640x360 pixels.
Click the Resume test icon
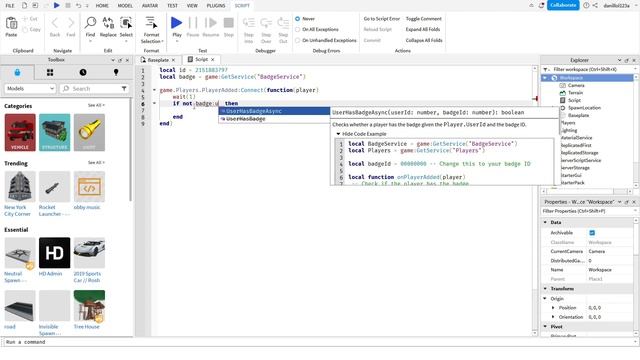point(211,23)
